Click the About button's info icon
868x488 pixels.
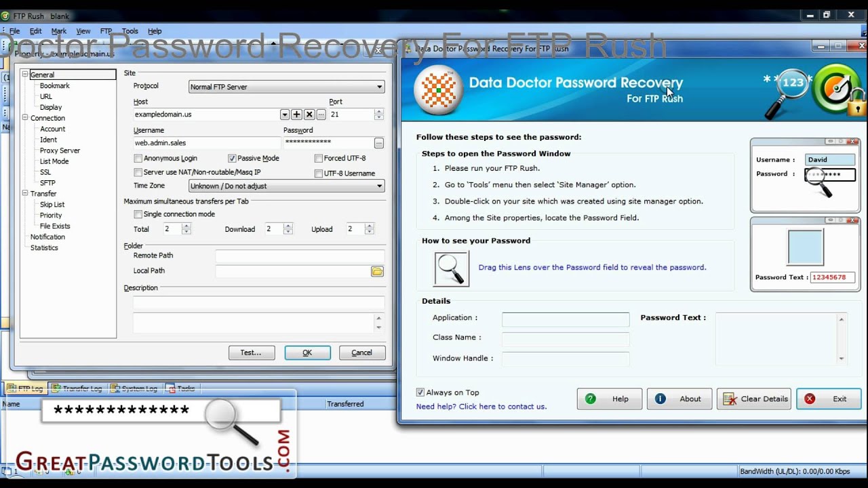coord(660,399)
